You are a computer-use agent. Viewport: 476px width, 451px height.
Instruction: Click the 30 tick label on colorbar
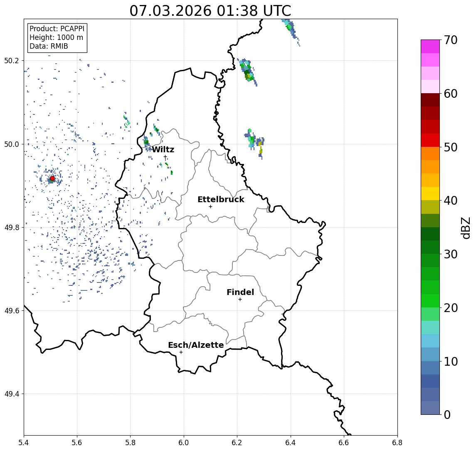click(451, 254)
